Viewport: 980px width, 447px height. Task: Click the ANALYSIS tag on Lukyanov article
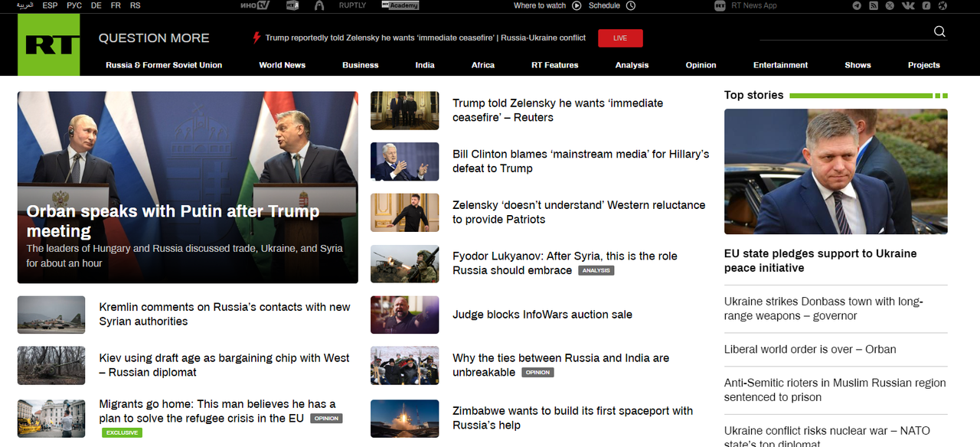tap(596, 270)
